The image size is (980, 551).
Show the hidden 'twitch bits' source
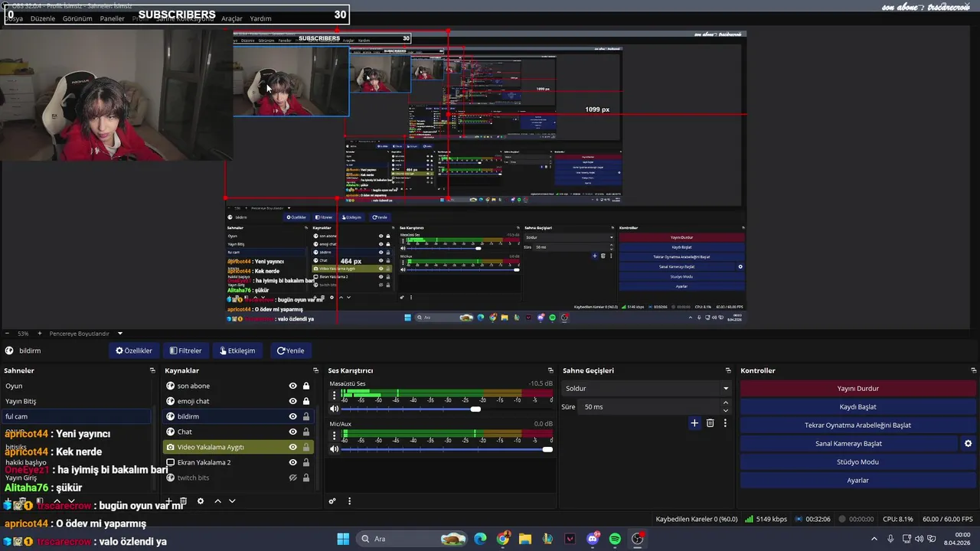point(292,478)
